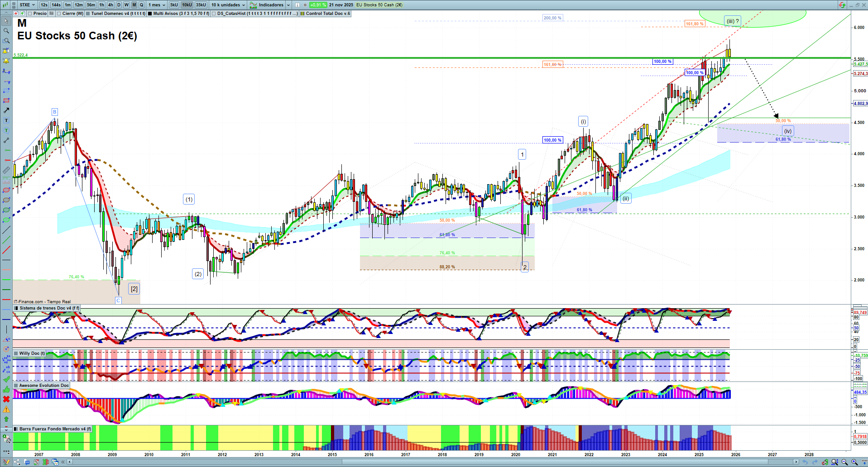
Task: Toggle the Precio checkbox
Action: pos(30,14)
